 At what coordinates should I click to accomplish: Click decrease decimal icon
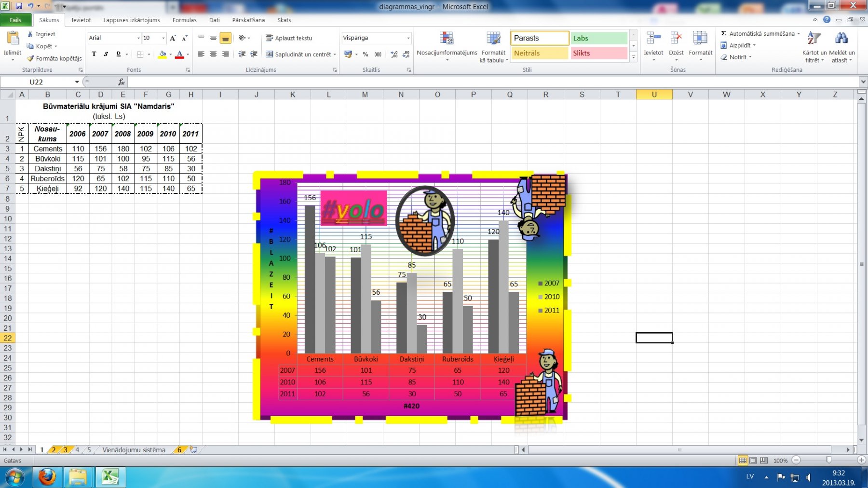406,54
